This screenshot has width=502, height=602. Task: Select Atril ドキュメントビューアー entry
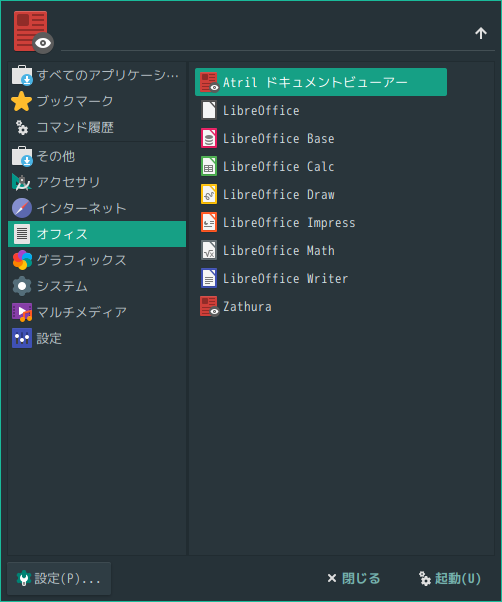point(321,82)
